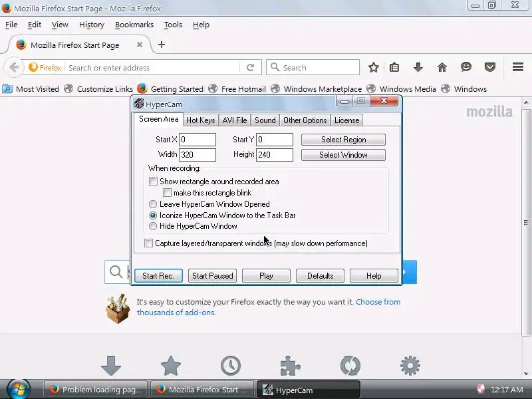Image resolution: width=532 pixels, height=399 pixels.
Task: Click Start Rec. button
Action: [158, 275]
